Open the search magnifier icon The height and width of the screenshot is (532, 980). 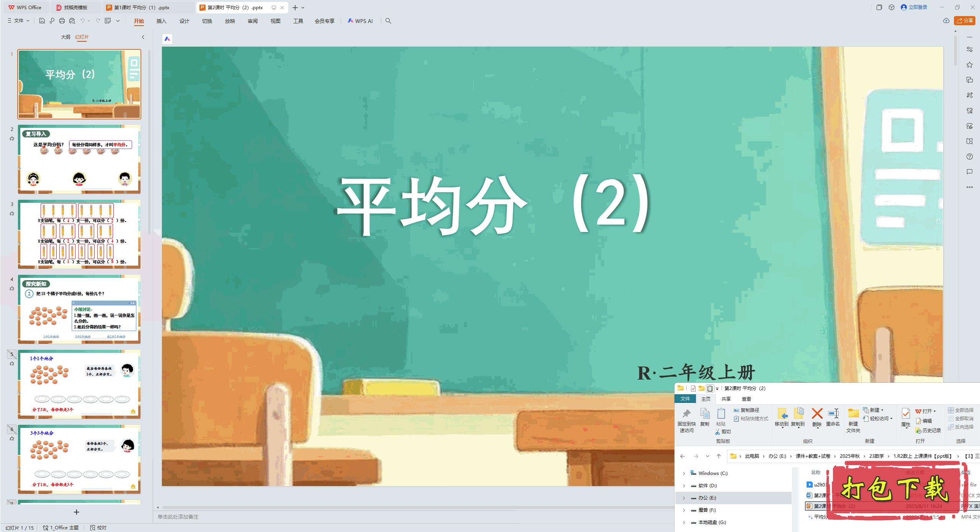(388, 21)
